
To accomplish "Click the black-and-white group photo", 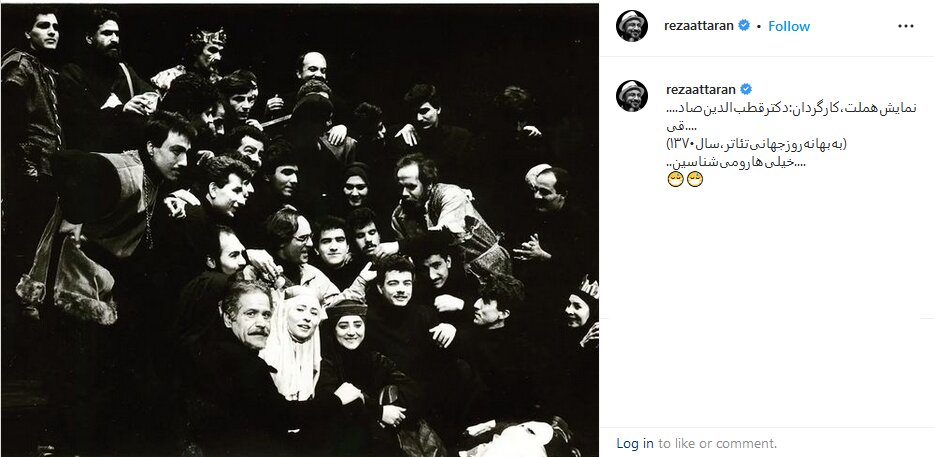I will 300,230.
